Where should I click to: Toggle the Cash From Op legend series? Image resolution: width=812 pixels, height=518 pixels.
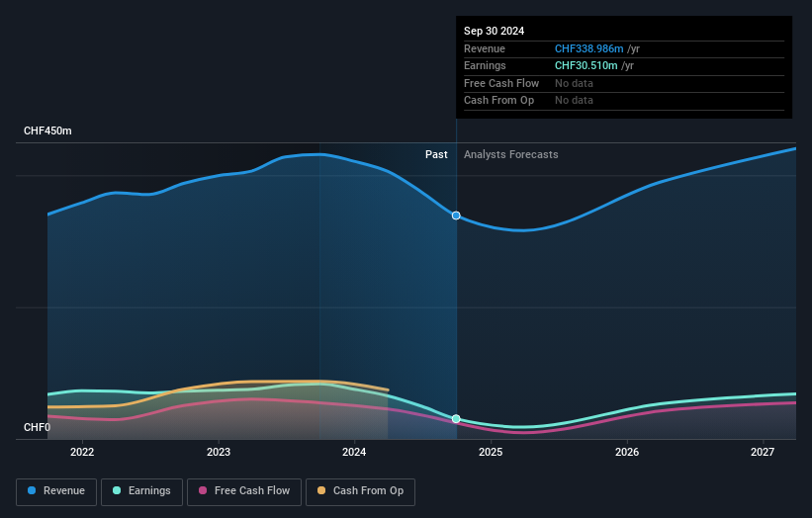[360, 491]
